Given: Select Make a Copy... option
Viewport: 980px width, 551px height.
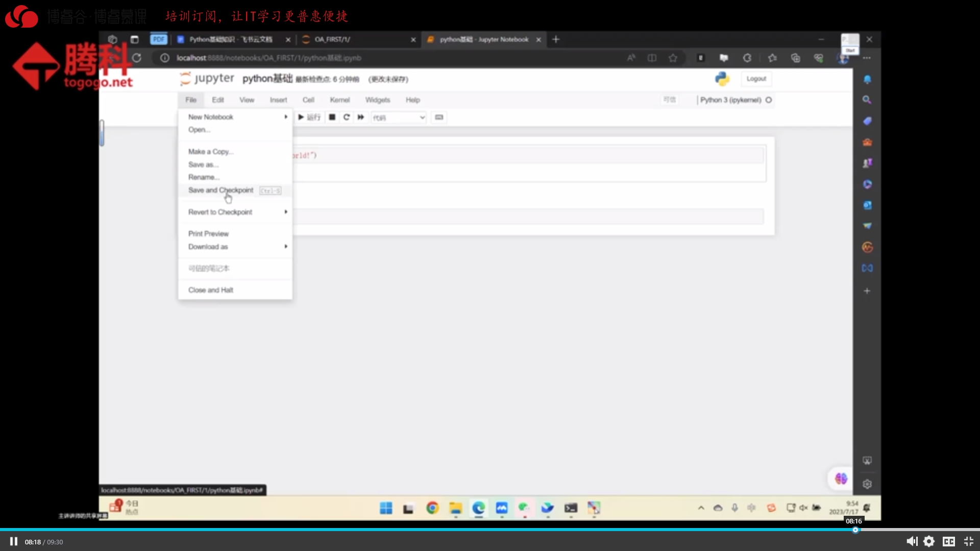Looking at the screenshot, I should click(235, 152).
